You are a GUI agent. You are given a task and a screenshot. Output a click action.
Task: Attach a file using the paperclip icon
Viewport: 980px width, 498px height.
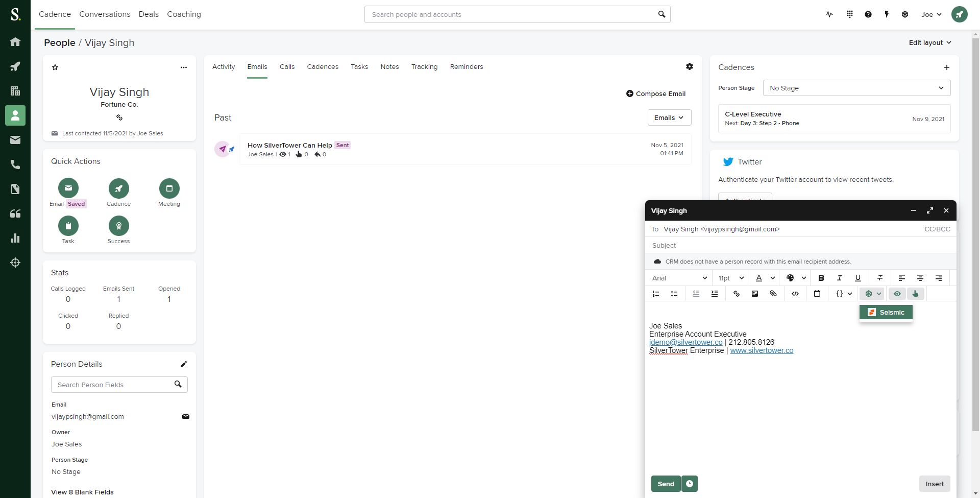pyautogui.click(x=773, y=294)
